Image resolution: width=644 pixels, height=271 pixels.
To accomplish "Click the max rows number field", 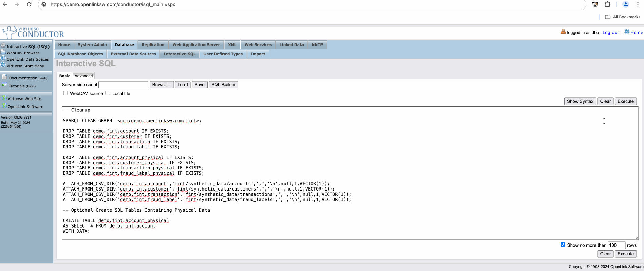I will pos(617,245).
